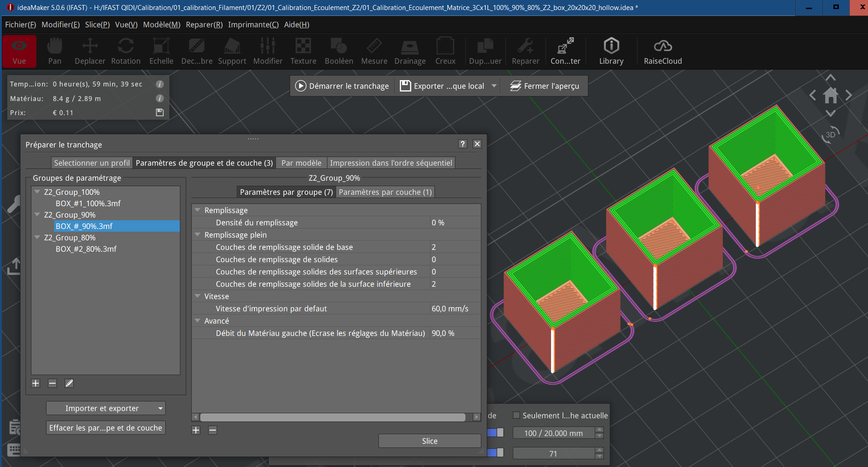Collapse the Z2_Group_100% tree node
This screenshot has height=467, width=868.
click(x=37, y=192)
